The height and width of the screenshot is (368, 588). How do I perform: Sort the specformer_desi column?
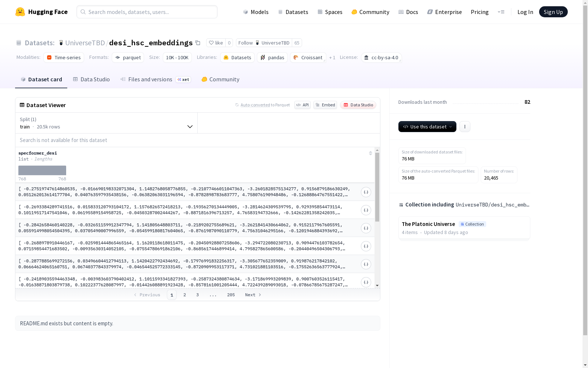[x=370, y=153]
